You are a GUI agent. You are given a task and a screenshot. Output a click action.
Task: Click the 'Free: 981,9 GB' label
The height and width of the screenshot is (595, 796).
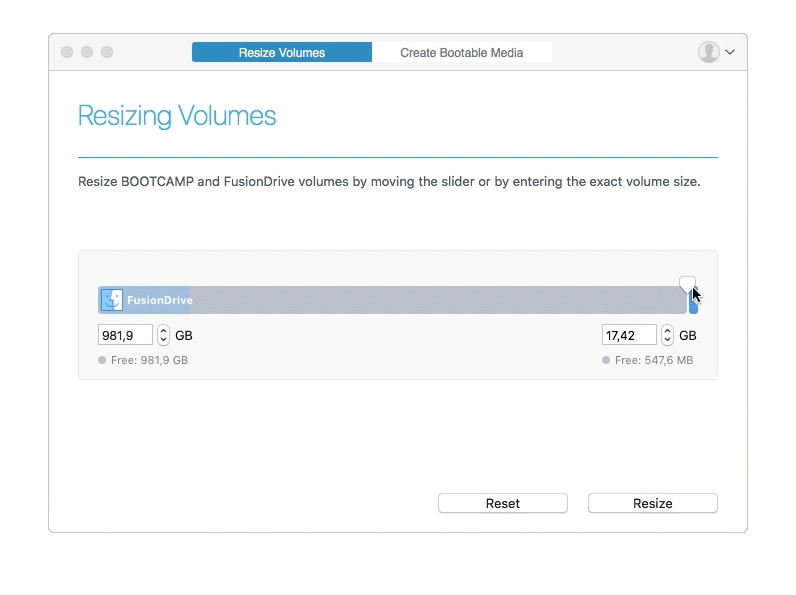tap(149, 360)
